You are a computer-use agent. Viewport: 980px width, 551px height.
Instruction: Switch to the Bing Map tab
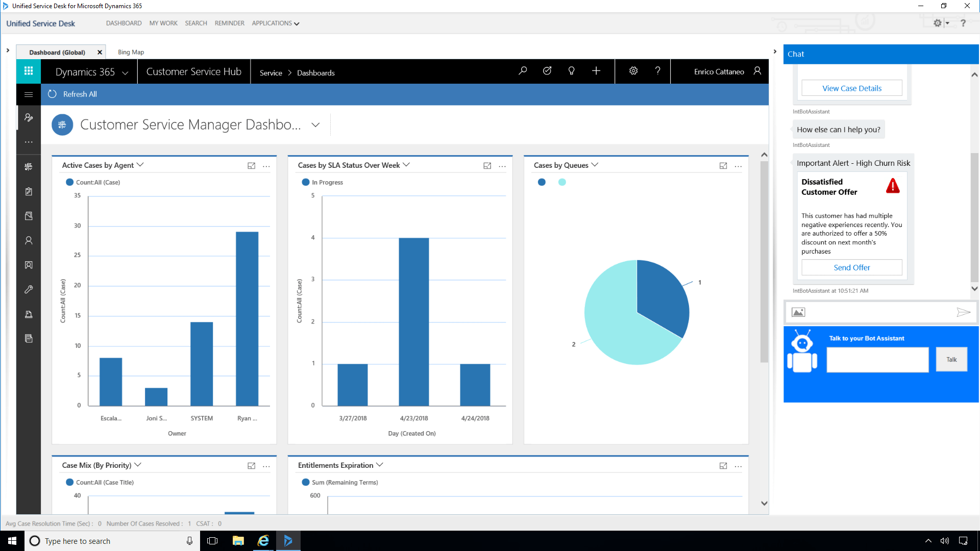point(131,52)
